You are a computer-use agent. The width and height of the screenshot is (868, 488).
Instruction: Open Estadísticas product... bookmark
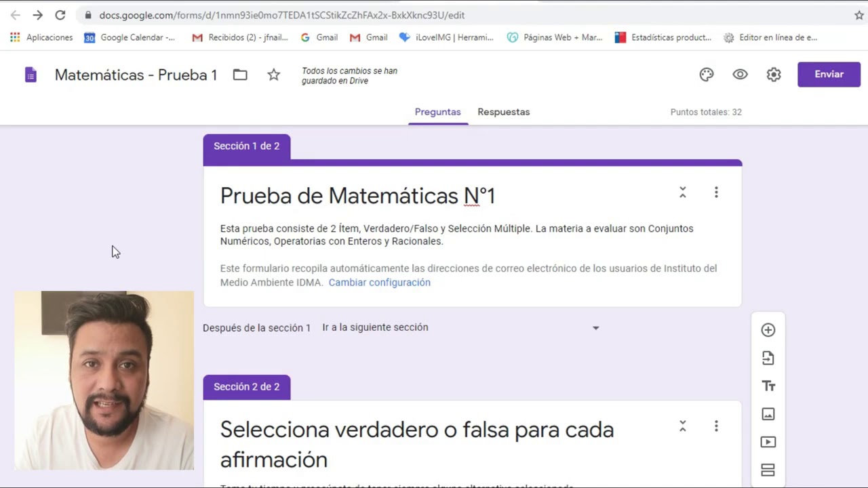pos(663,37)
